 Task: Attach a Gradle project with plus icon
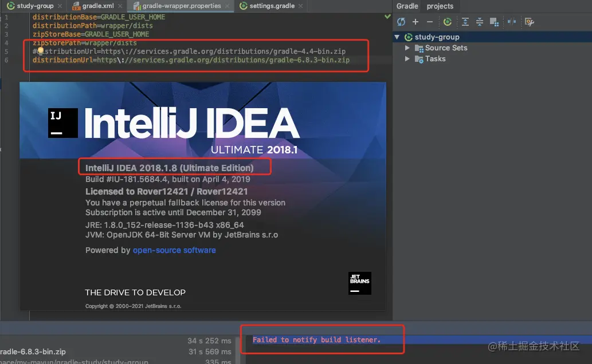point(415,22)
